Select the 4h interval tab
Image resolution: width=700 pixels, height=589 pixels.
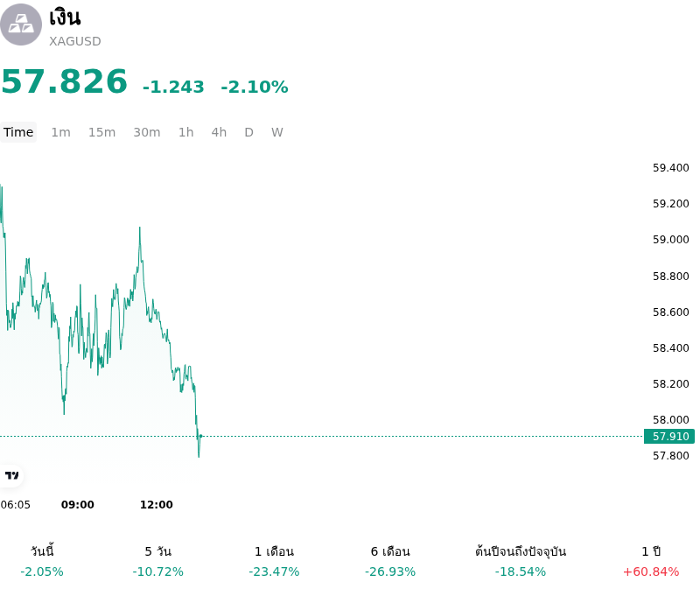click(220, 132)
